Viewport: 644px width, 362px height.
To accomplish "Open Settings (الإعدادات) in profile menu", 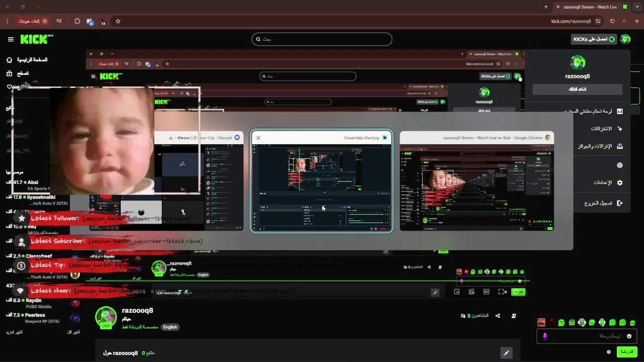I will 608,183.
